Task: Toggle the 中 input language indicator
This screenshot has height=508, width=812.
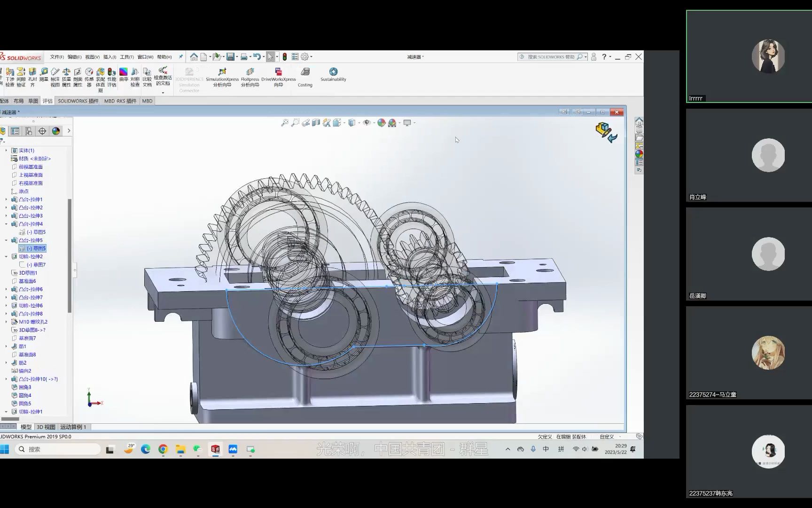Action: click(x=546, y=449)
